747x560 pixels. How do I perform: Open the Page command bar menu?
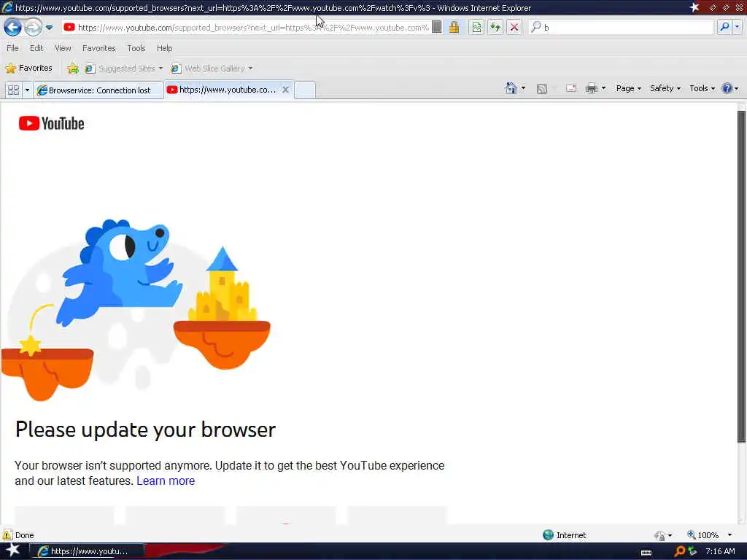pos(628,88)
